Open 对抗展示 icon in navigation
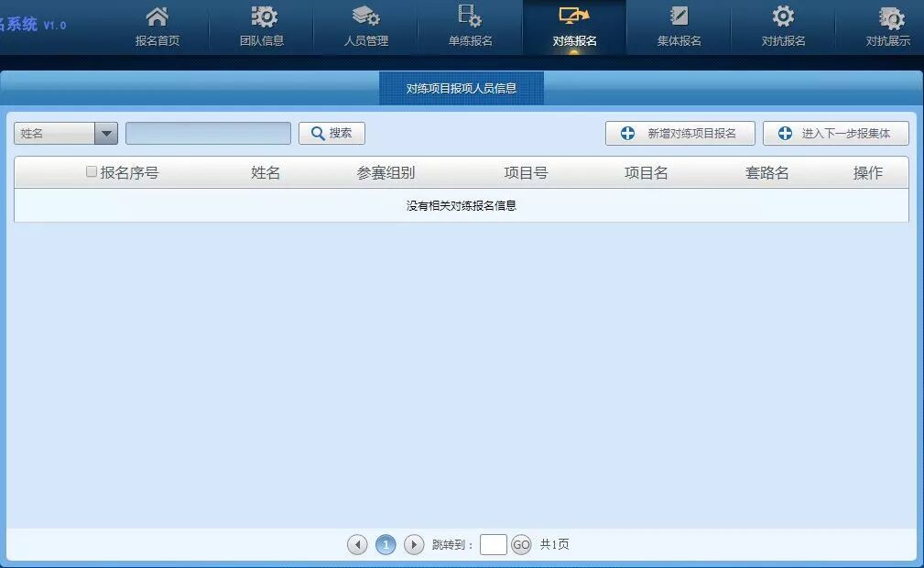The image size is (924, 568). coord(889,16)
